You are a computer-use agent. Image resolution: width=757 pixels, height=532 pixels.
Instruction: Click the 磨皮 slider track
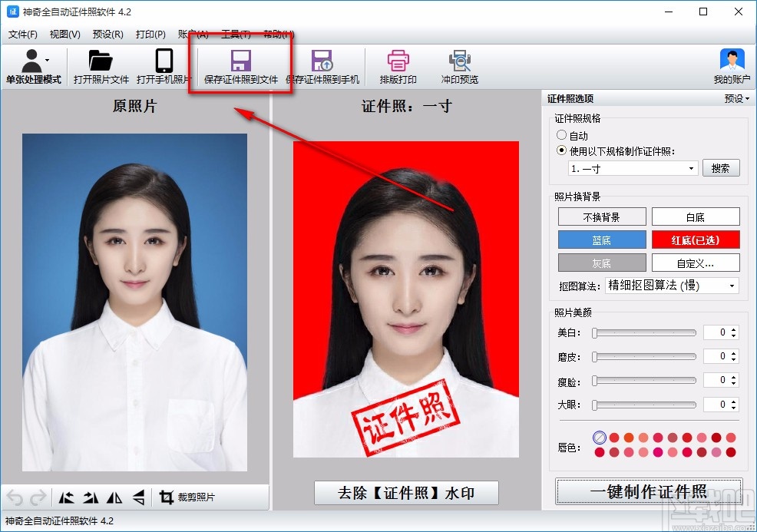[x=644, y=357]
